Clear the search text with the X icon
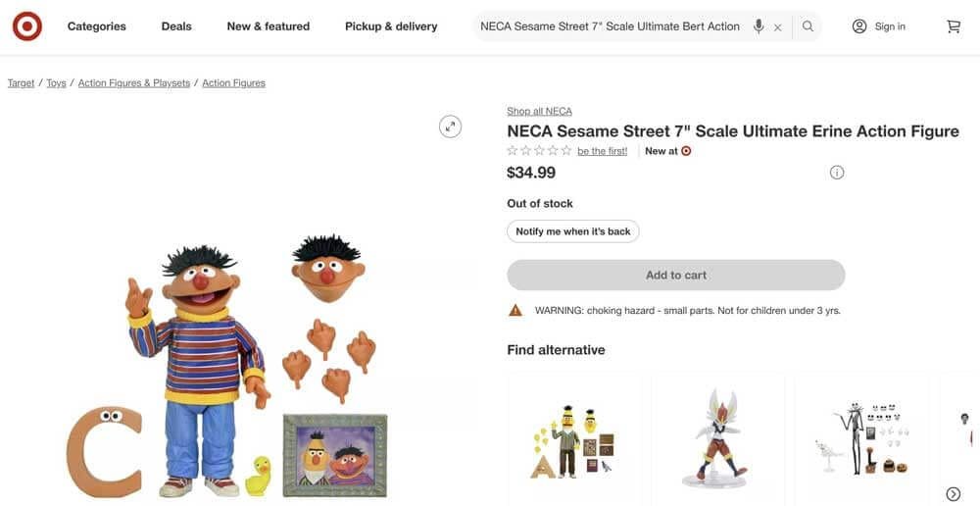 click(x=778, y=27)
